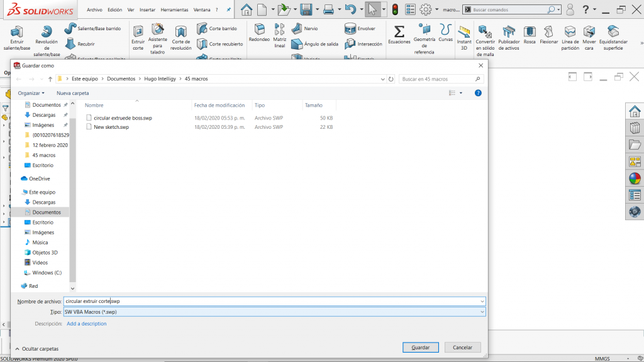Select Convertir en sólido de malla
Image resolution: width=644 pixels, height=362 pixels.
[x=485, y=41]
